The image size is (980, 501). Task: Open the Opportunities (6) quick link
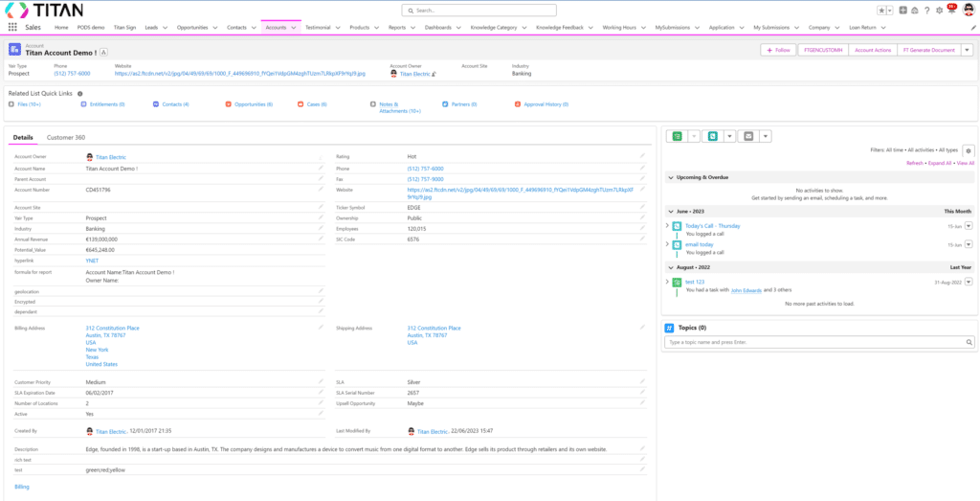click(253, 104)
